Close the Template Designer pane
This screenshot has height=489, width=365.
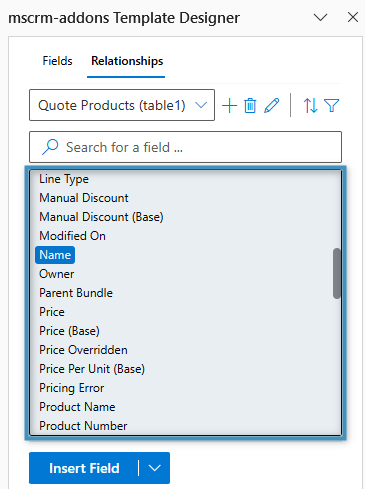click(353, 17)
